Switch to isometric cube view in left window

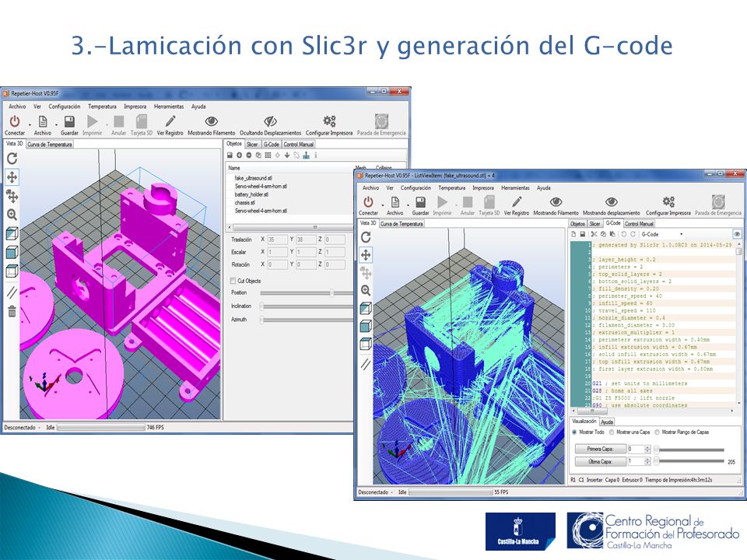coord(12,233)
